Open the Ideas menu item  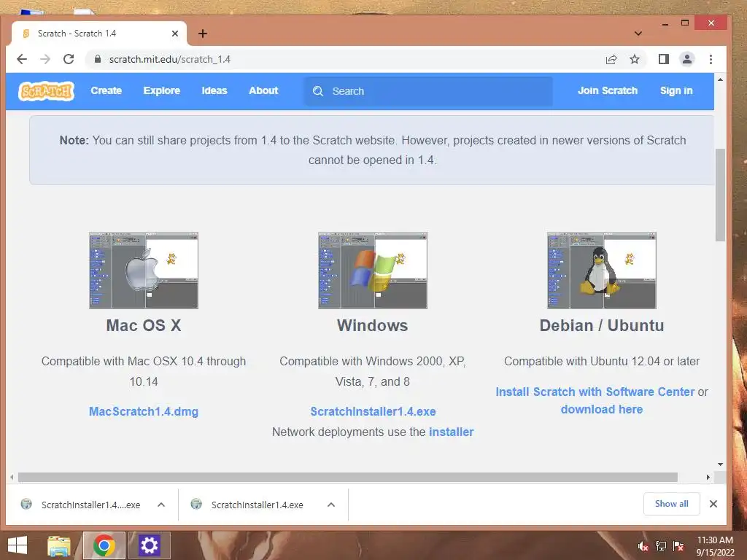coord(214,90)
